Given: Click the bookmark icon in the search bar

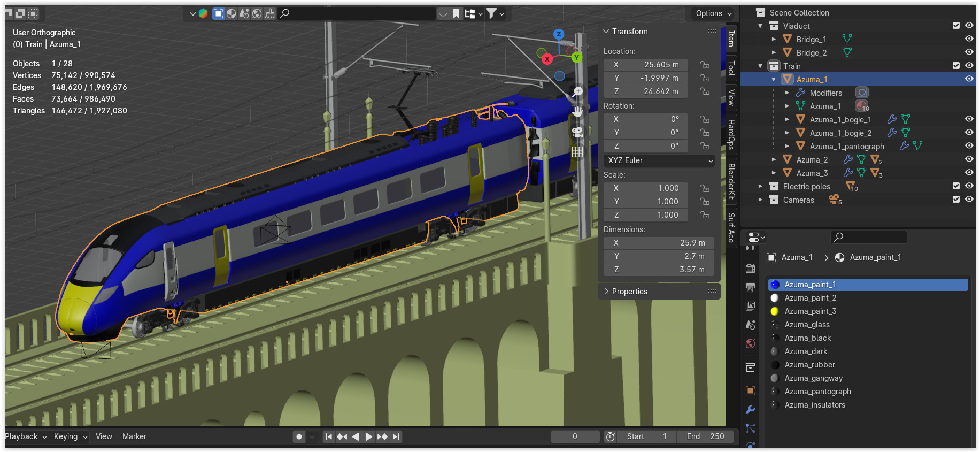Looking at the screenshot, I should [456, 14].
